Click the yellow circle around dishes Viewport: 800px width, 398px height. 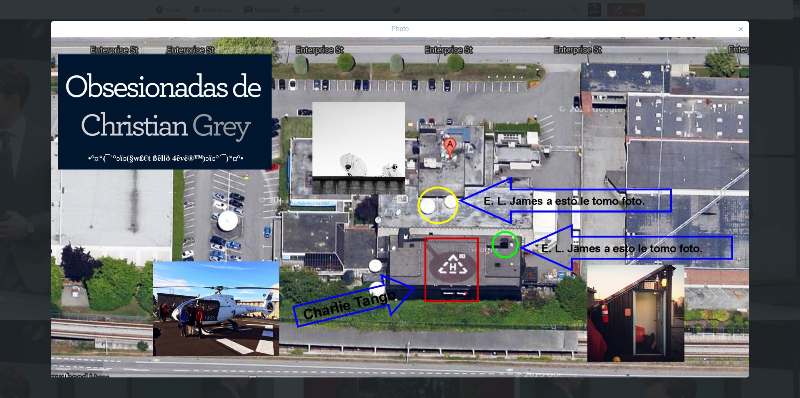pos(438,205)
